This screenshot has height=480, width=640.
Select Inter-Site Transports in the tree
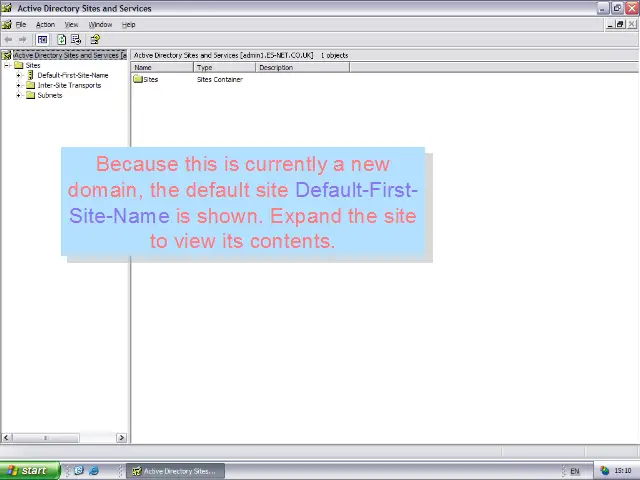click(69, 85)
